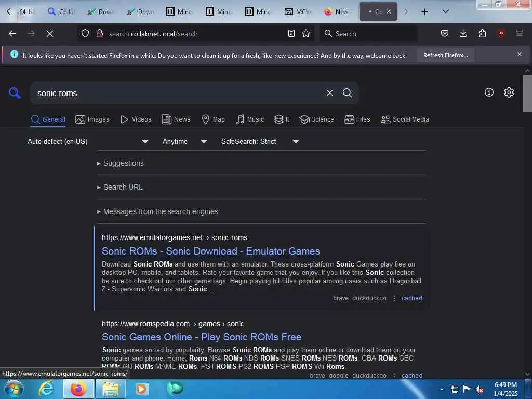Open the tracking protection shield icon
Viewport: 532px width, 399px height.
point(85,33)
